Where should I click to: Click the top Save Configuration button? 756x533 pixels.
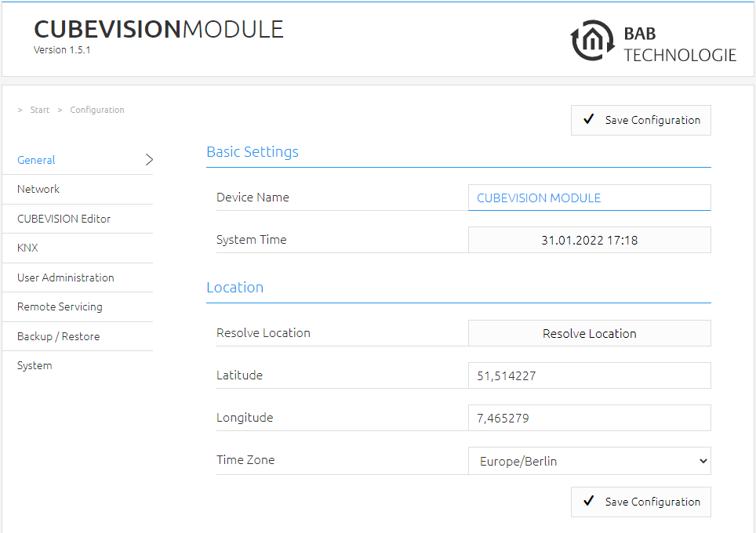641,120
